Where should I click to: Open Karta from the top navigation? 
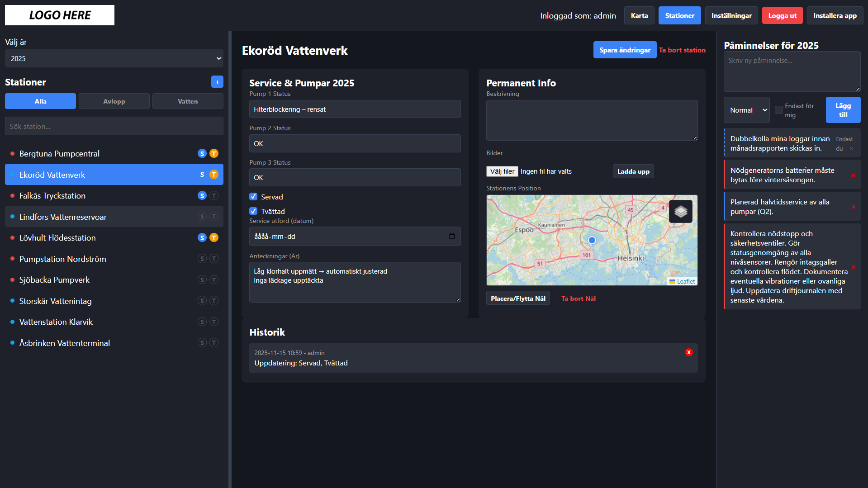pyautogui.click(x=639, y=15)
